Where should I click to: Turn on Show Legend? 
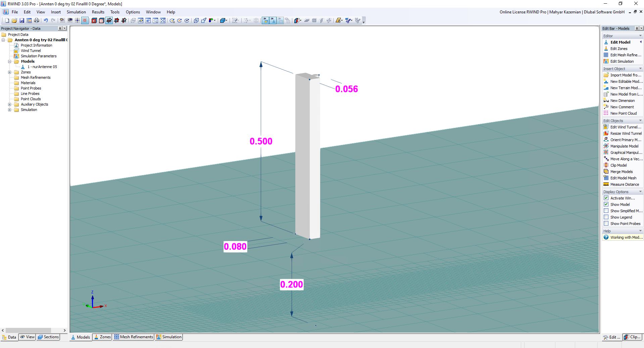pyautogui.click(x=606, y=217)
